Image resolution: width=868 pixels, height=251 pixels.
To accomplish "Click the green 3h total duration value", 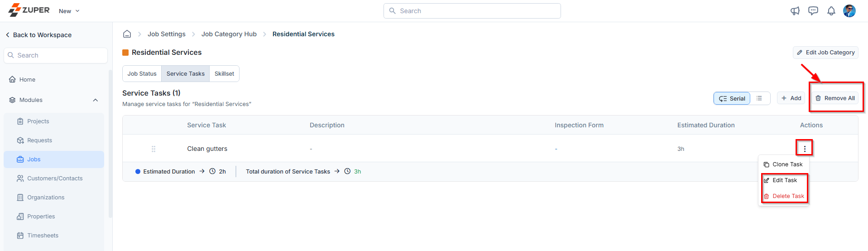I will pos(357,172).
